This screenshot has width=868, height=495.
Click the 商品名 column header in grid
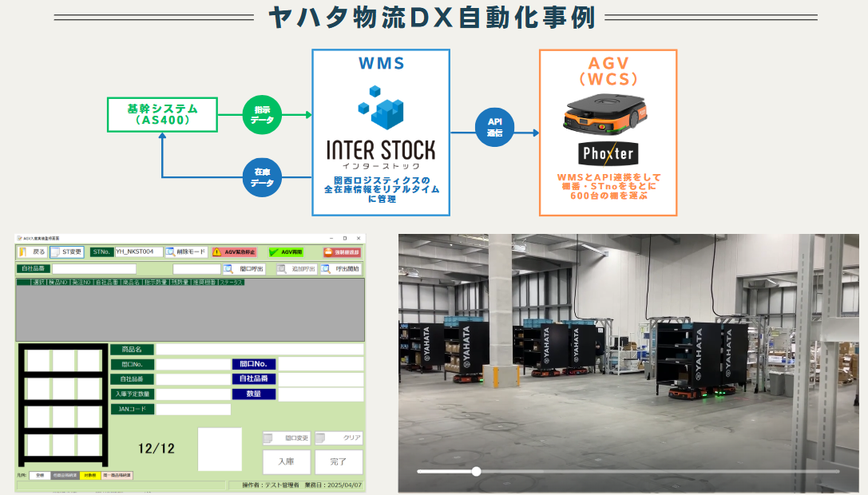point(131,283)
